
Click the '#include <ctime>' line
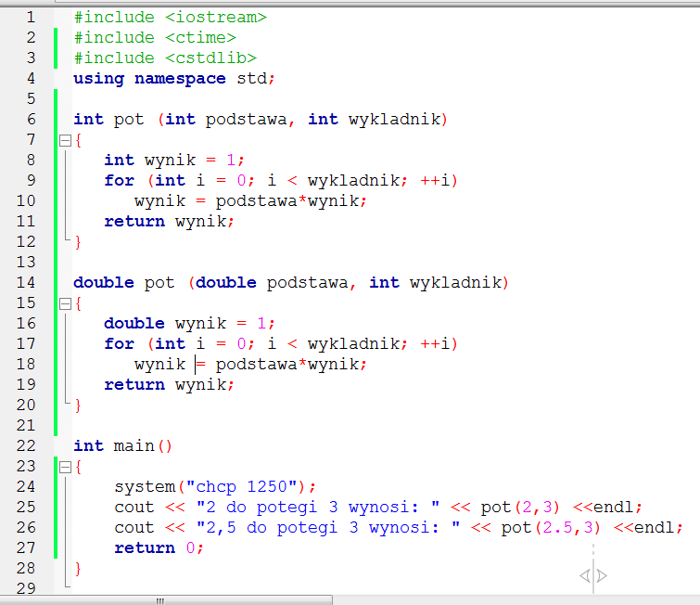[x=155, y=37]
